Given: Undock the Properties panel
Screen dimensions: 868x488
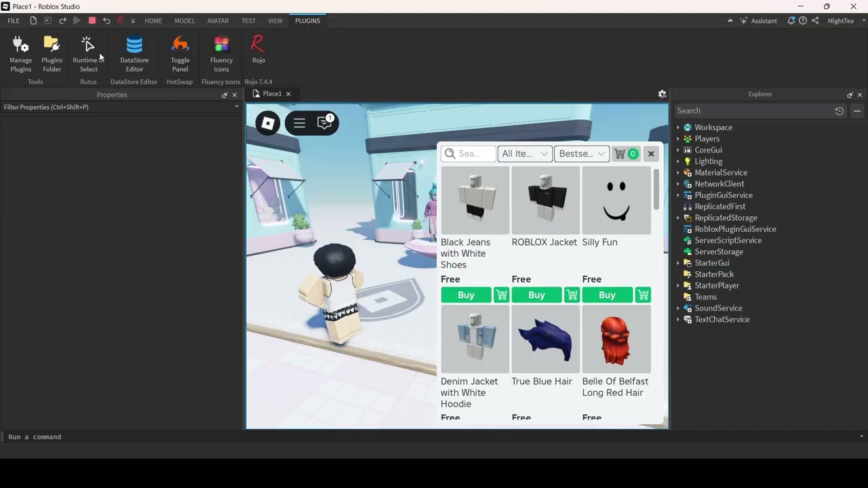Looking at the screenshot, I should (x=224, y=95).
